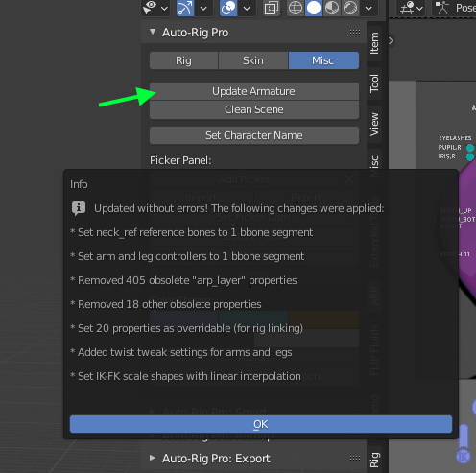Switch to solid shading mode
This screenshot has height=473, width=476.
[314, 8]
